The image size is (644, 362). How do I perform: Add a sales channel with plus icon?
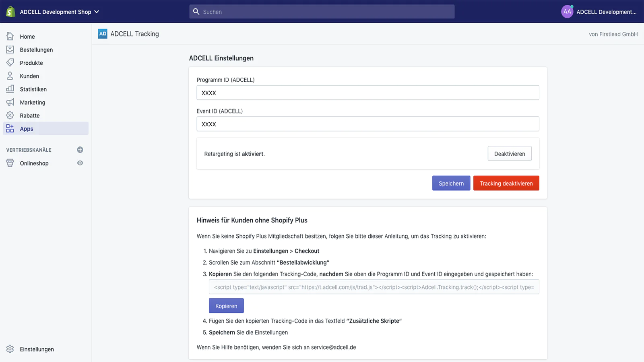pos(80,150)
